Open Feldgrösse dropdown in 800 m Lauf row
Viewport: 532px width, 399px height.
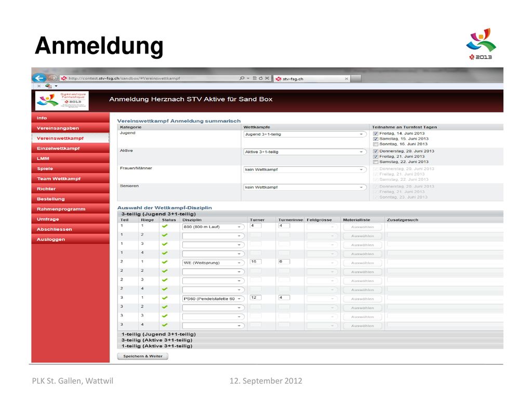[x=322, y=227]
